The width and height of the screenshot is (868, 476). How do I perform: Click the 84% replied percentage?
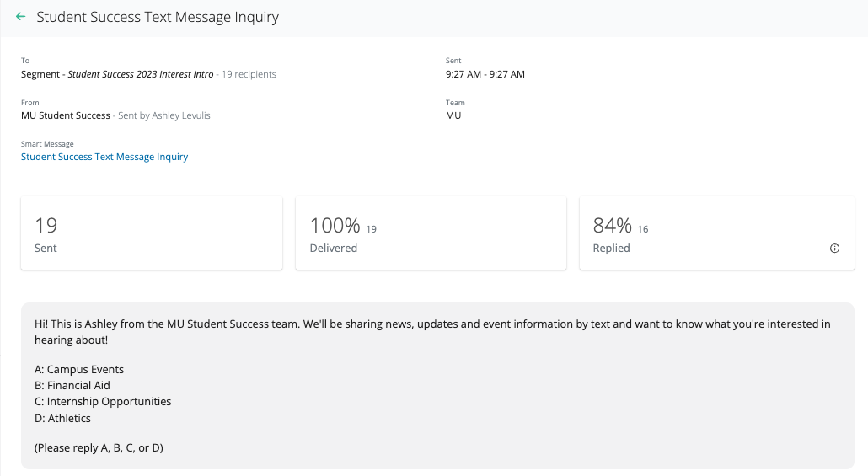tap(612, 226)
